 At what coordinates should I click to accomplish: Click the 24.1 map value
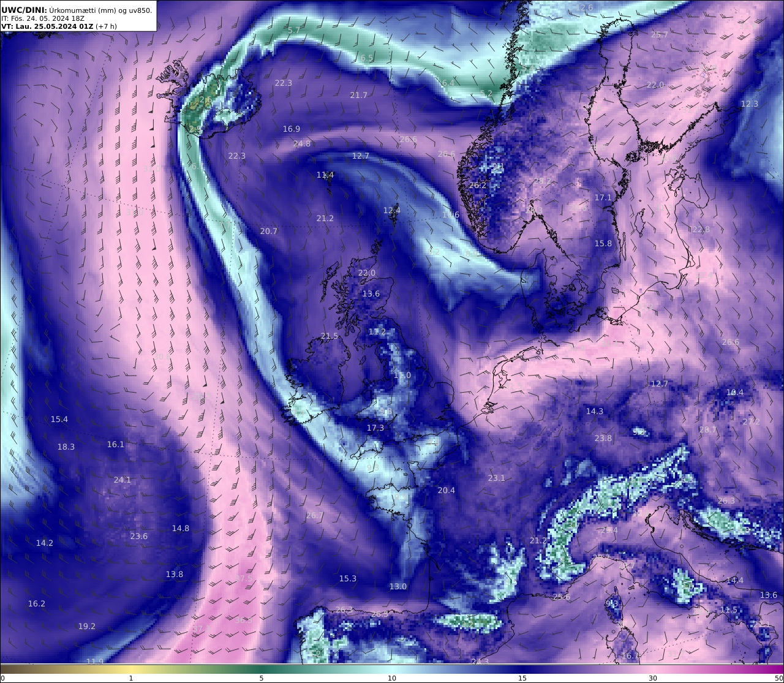tap(123, 480)
